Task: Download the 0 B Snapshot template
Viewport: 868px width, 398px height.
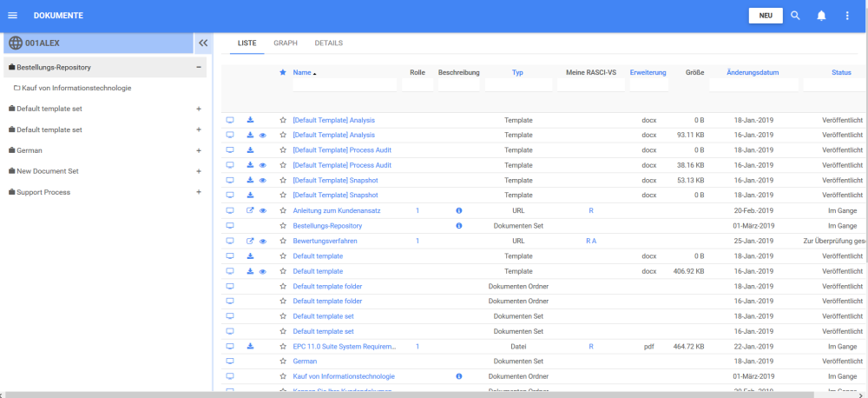Action: [250, 196]
